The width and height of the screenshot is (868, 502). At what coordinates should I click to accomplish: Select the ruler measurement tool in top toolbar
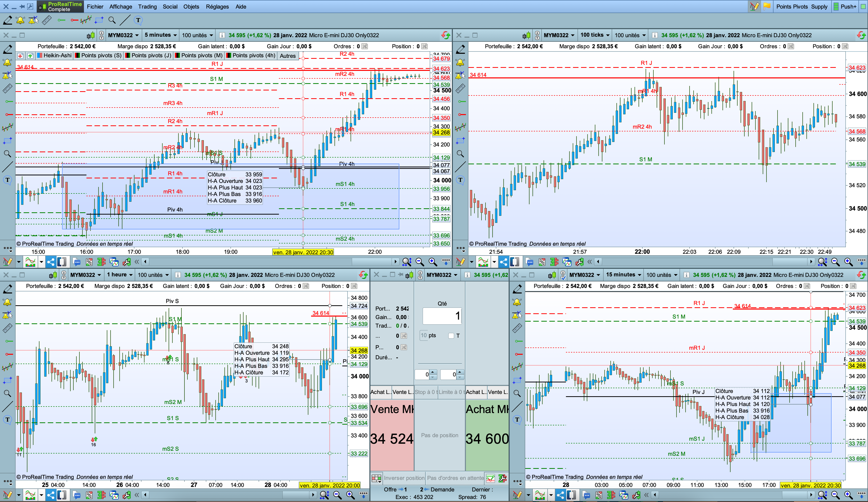tap(47, 20)
